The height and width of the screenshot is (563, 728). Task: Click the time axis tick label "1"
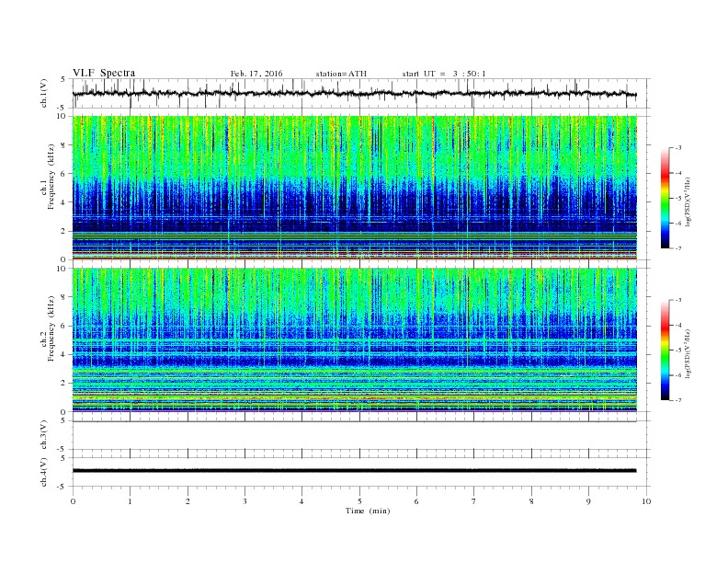click(x=130, y=501)
